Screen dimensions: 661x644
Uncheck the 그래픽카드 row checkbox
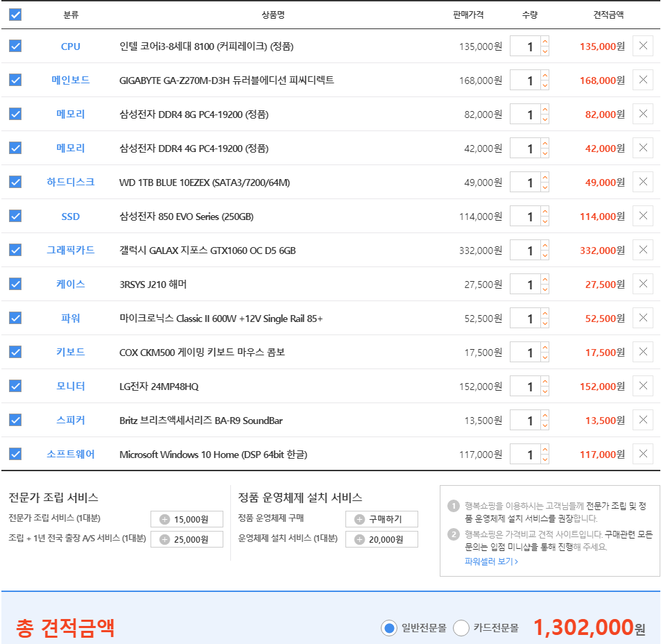[15, 250]
